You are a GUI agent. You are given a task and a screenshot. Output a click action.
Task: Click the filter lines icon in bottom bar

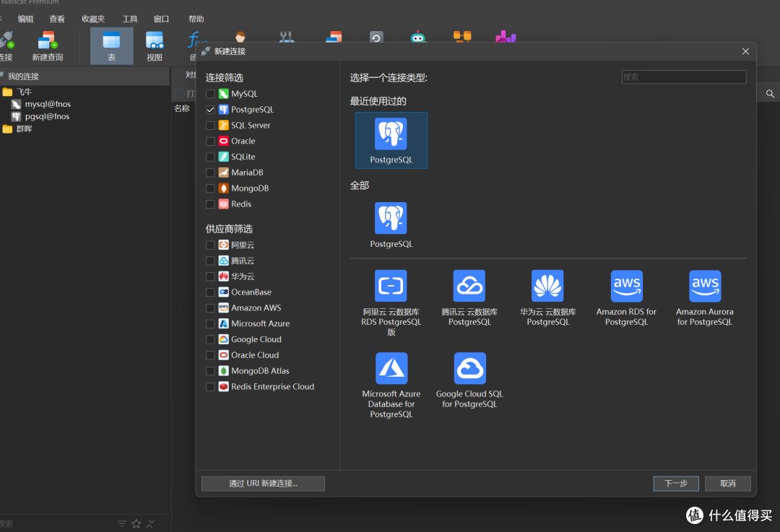click(122, 523)
